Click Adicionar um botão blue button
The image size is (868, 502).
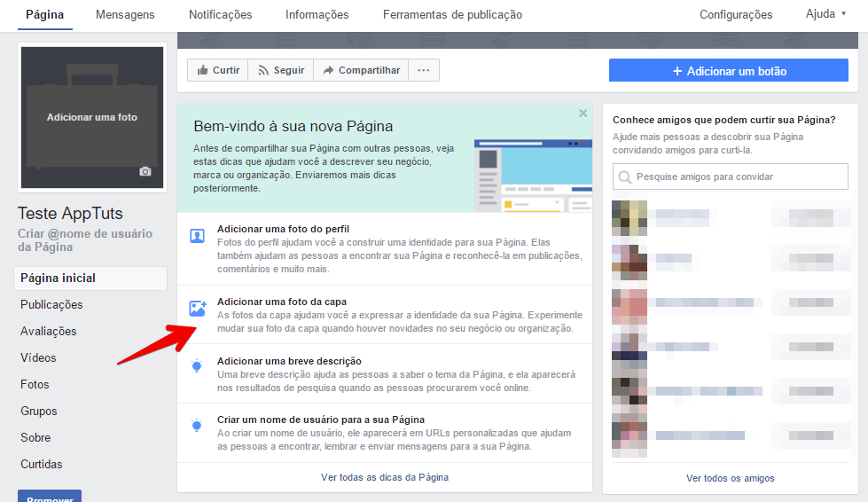pyautogui.click(x=729, y=71)
